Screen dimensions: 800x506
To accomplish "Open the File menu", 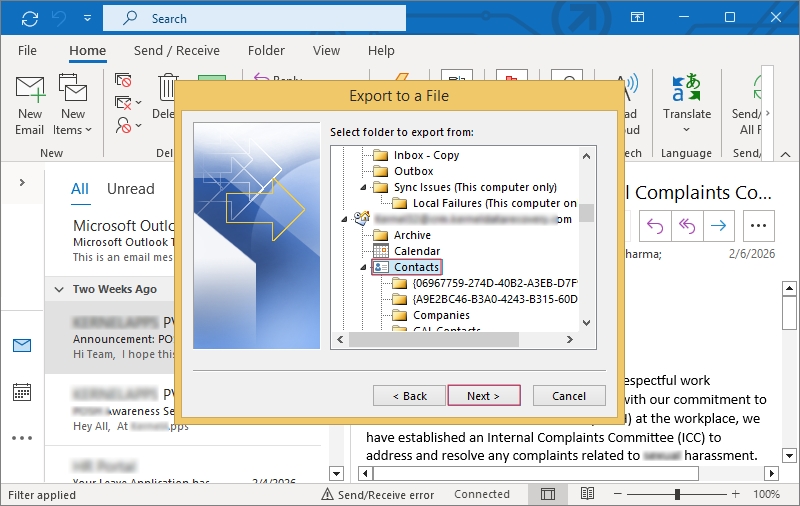I will [27, 50].
